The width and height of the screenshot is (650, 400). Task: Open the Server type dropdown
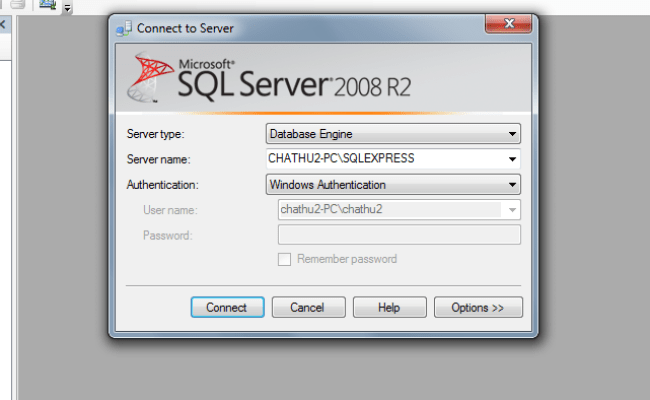coord(393,134)
